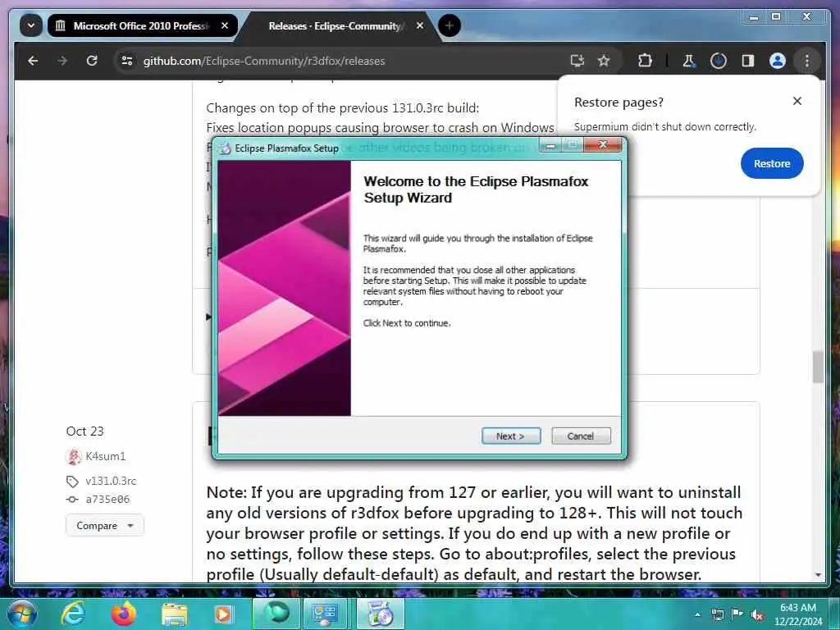Open the profile avatar menu
The height and width of the screenshot is (630, 840).
[x=778, y=61]
